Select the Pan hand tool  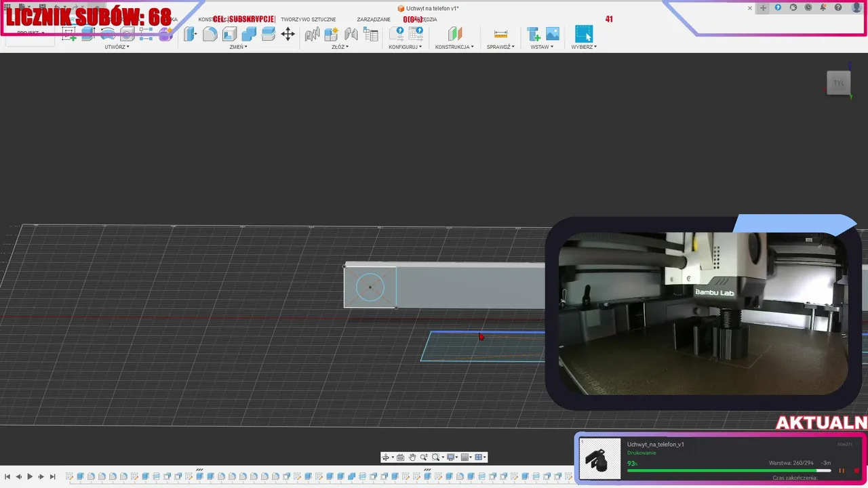(x=412, y=457)
